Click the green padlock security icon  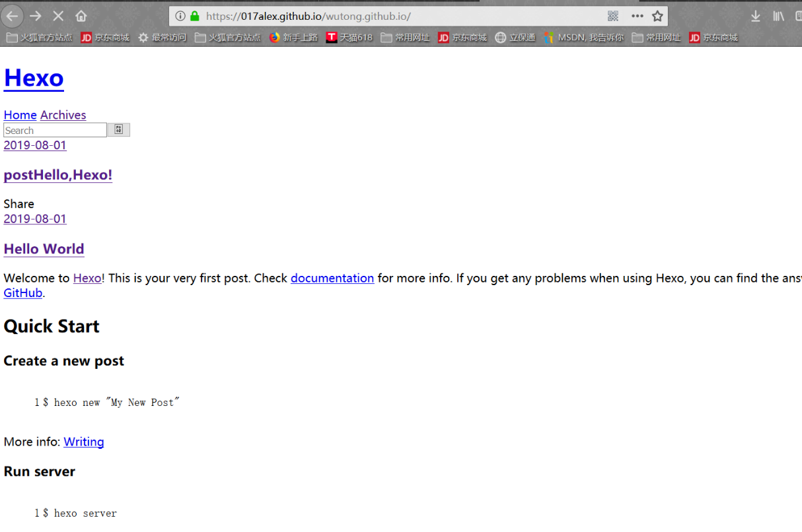tap(194, 16)
